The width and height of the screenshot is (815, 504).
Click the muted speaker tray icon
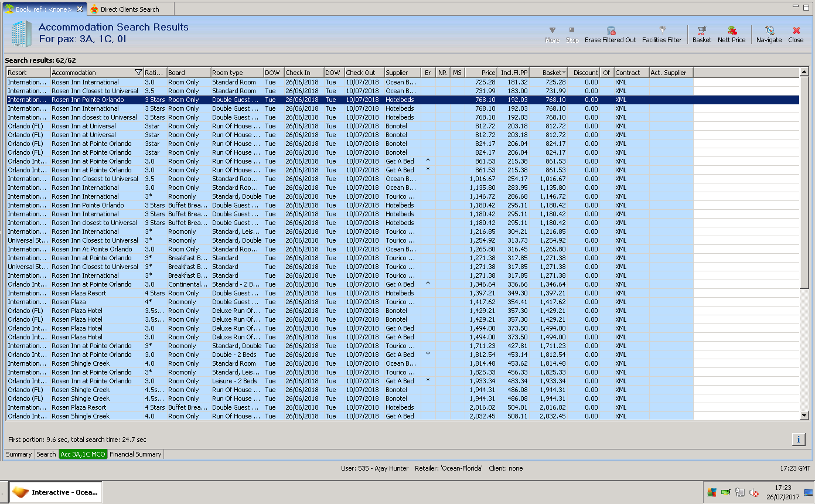pyautogui.click(x=755, y=493)
